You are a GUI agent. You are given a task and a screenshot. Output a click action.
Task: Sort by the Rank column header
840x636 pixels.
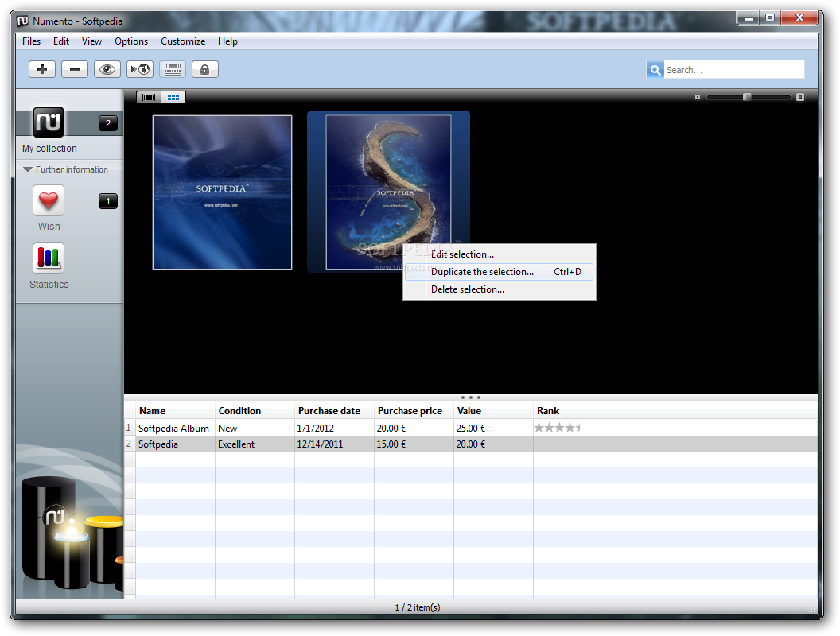click(675, 410)
